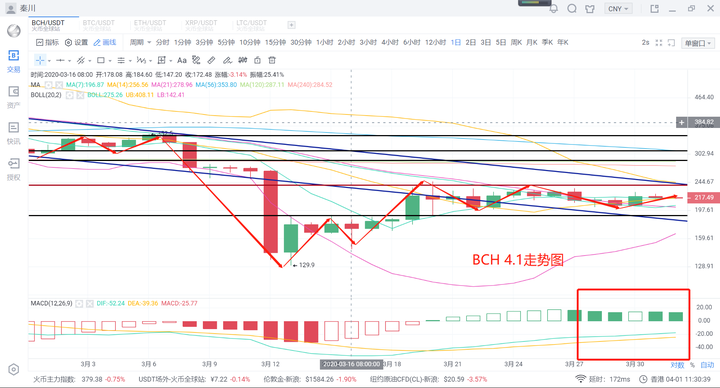
Task: Remove the MACD indicator
Action: coord(90,304)
